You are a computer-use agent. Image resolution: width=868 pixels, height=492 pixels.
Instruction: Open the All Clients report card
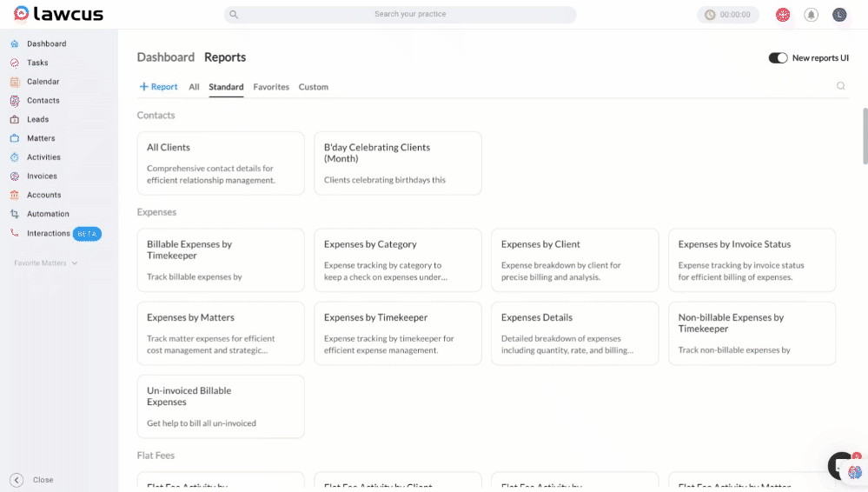(221, 163)
